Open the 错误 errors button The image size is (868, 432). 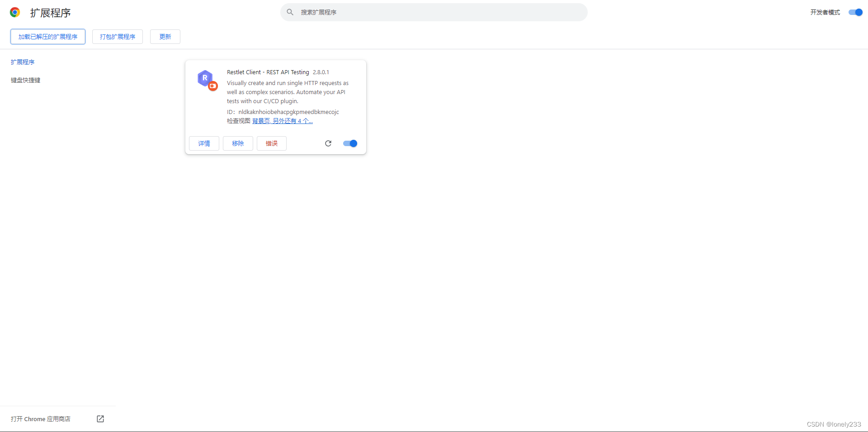272,143
